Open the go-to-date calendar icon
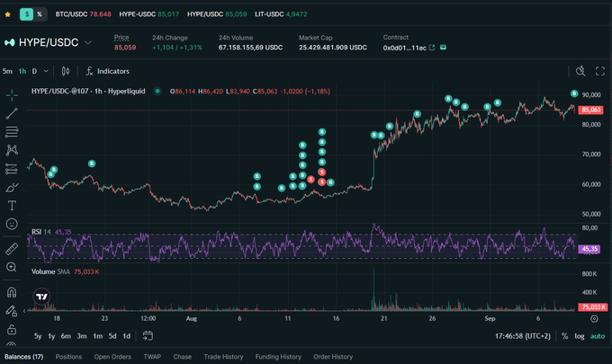612x364 pixels. coord(148,335)
